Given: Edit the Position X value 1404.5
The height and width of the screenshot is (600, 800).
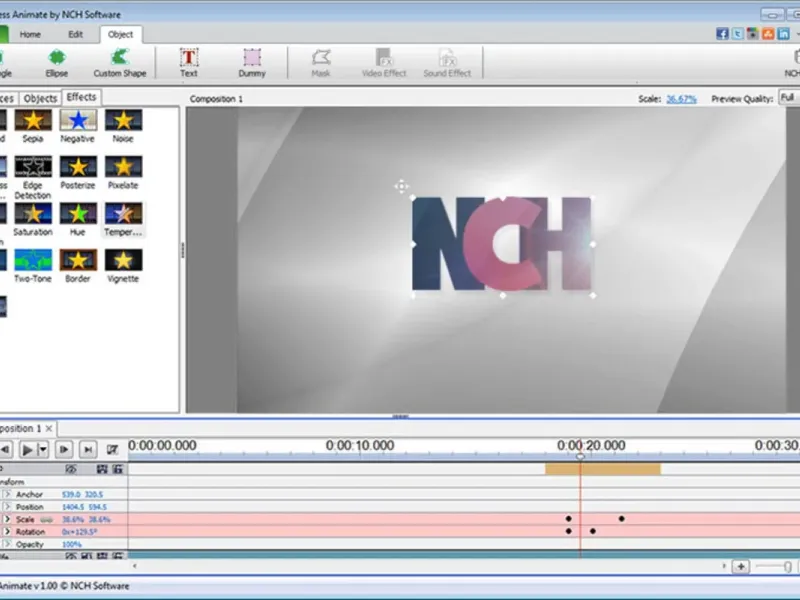Looking at the screenshot, I should point(73,507).
